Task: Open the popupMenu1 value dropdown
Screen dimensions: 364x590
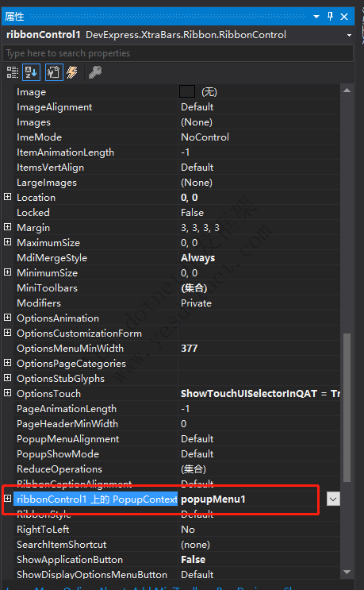Action: (333, 499)
